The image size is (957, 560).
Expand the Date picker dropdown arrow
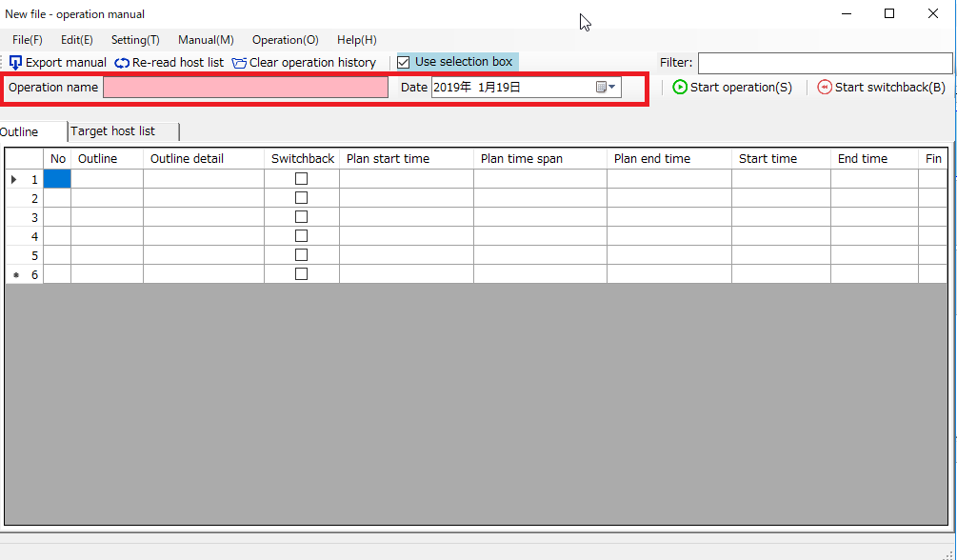click(612, 88)
